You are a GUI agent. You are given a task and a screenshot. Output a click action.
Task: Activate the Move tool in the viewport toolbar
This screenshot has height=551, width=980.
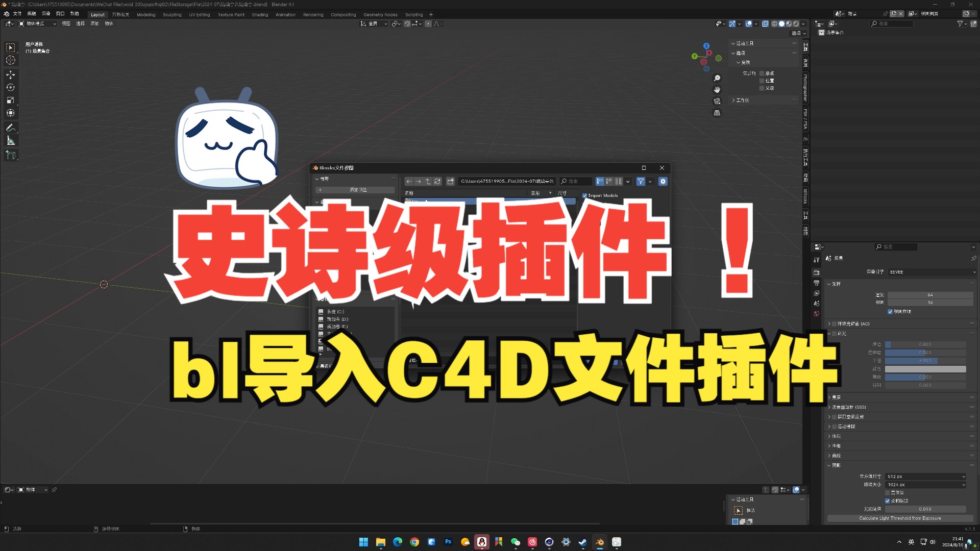[x=11, y=75]
